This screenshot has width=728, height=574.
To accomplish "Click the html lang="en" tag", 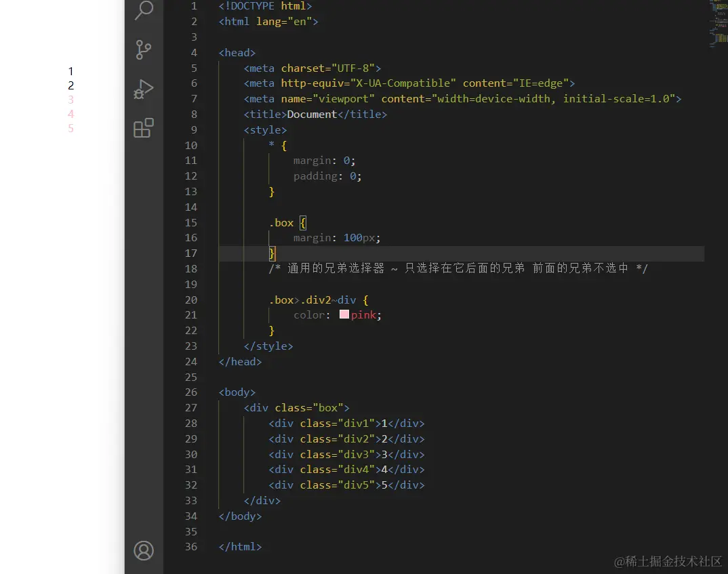I will (x=268, y=22).
